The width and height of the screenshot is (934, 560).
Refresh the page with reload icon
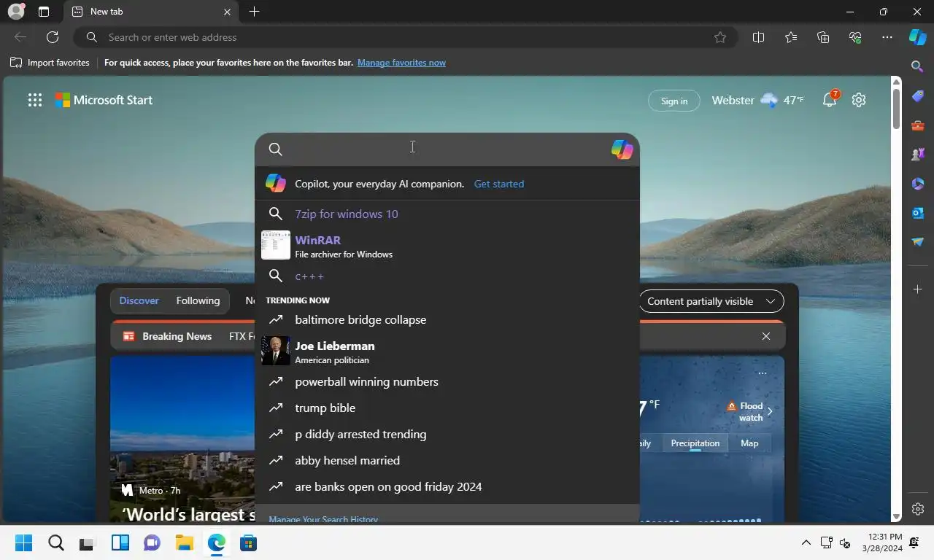point(53,37)
